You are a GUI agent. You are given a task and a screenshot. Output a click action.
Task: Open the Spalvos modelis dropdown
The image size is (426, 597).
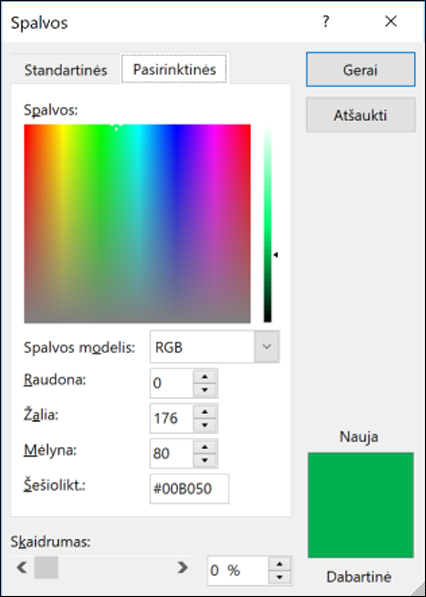click(x=267, y=346)
